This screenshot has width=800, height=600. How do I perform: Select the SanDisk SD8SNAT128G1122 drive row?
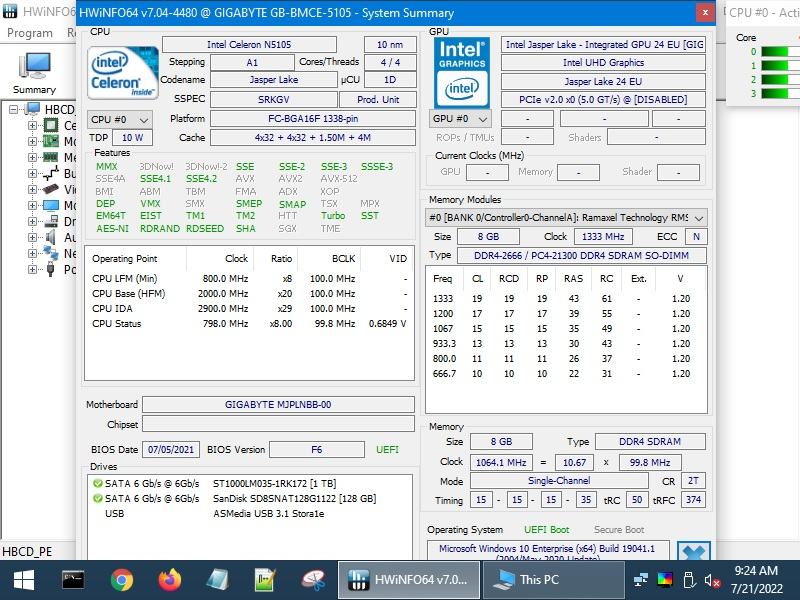click(x=250, y=498)
